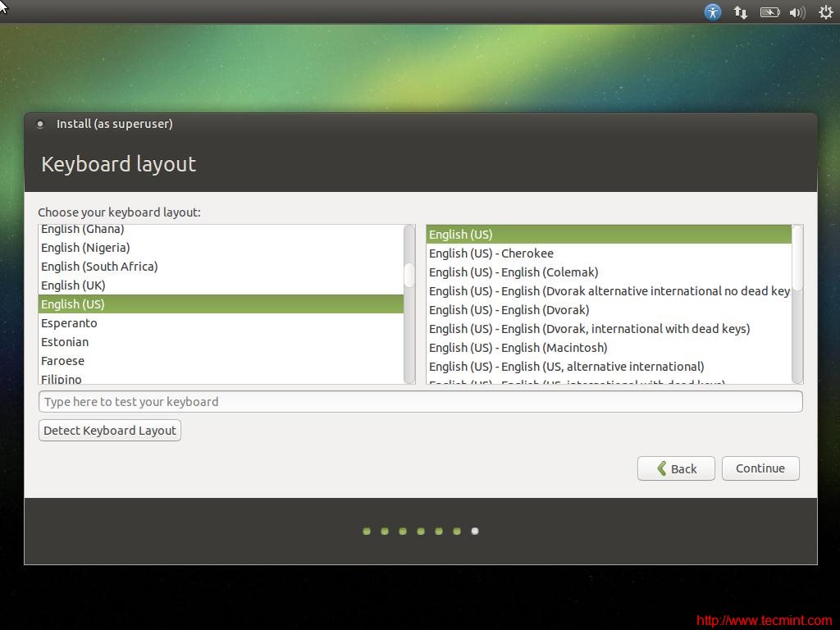The width and height of the screenshot is (840, 630).
Task: Click Detect Keyboard Layout button
Action: (x=110, y=430)
